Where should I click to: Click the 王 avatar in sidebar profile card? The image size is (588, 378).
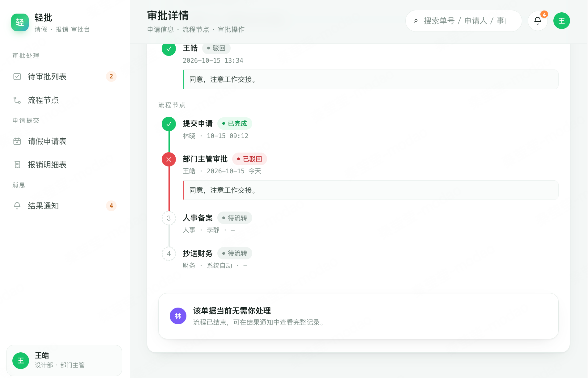tap(21, 360)
